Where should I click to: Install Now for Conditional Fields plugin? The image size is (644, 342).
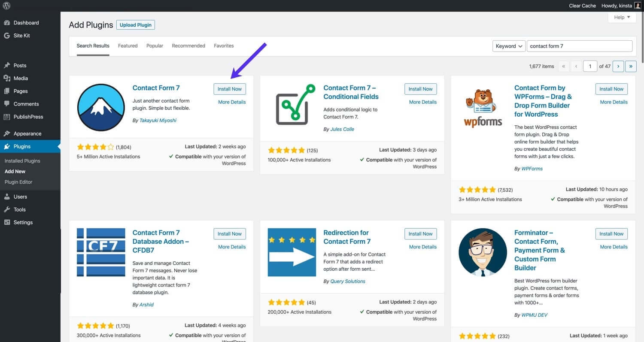(421, 89)
